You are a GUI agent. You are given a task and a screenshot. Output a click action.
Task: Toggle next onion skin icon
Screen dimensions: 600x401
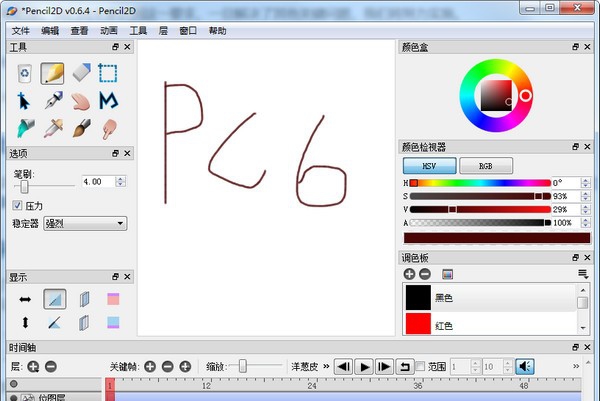click(84, 323)
